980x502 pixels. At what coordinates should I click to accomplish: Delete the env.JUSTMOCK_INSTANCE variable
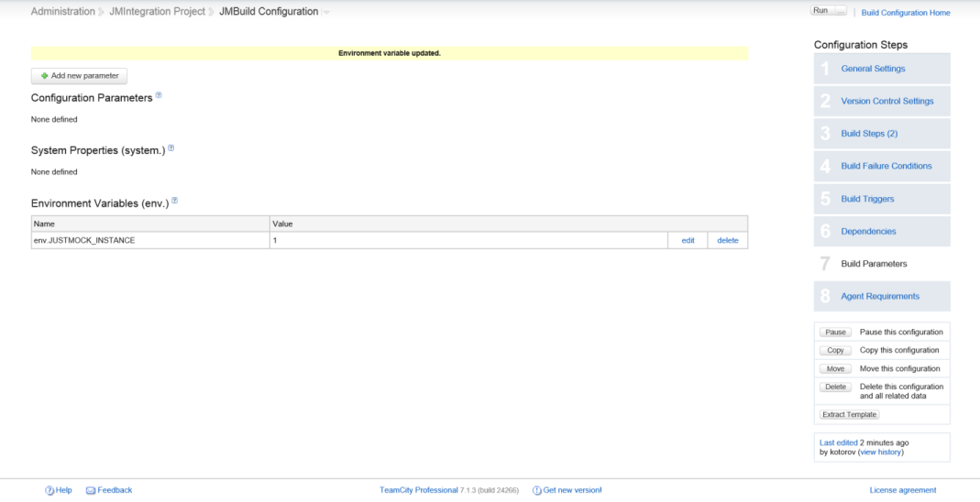pos(728,240)
